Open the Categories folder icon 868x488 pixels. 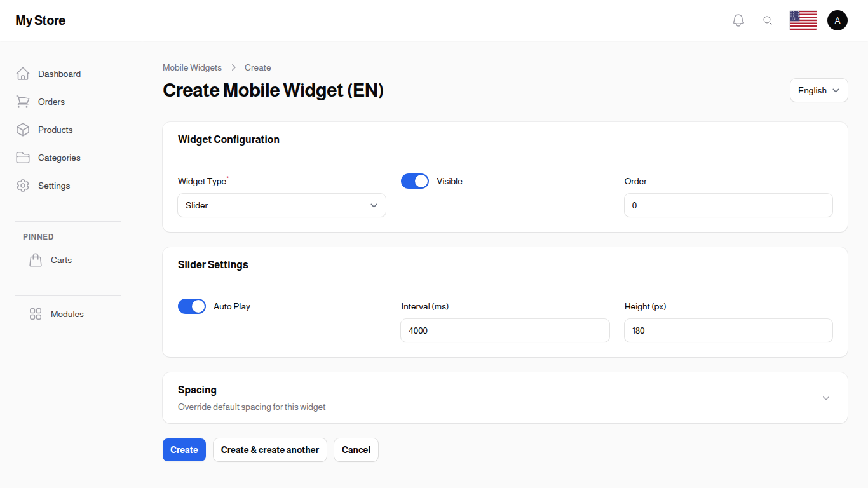click(23, 158)
